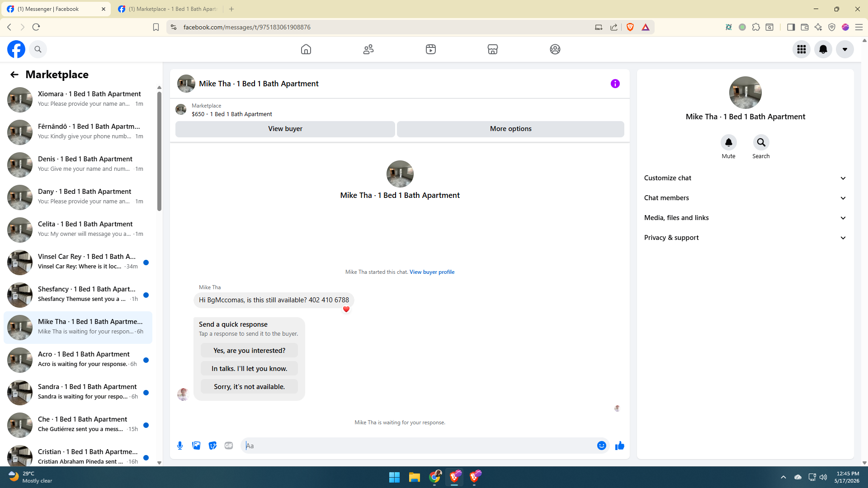Screen dimensions: 868x488
Task: Open Sandra's apartment chat
Action: [x=78, y=392]
